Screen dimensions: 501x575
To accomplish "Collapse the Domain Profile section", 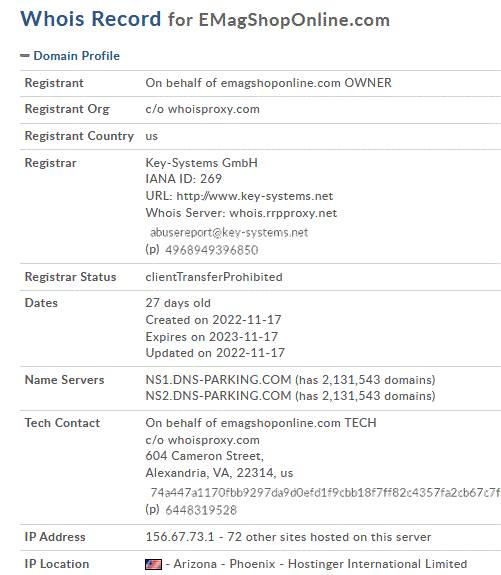I will 77,56.
